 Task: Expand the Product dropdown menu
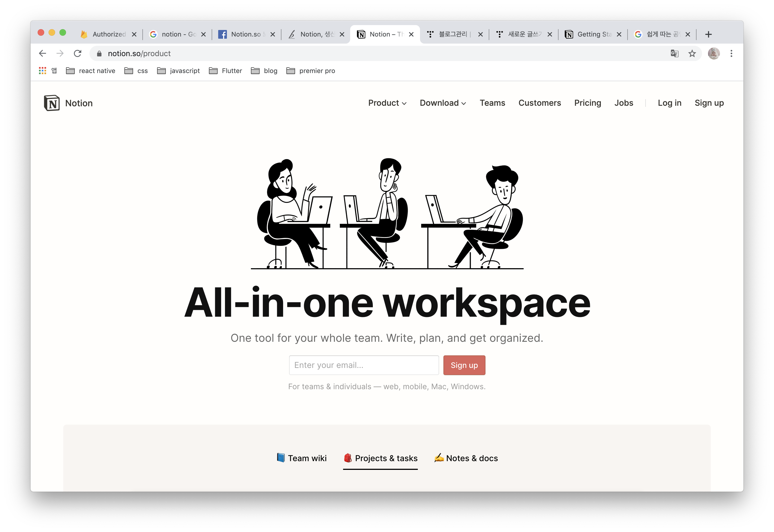pos(387,103)
